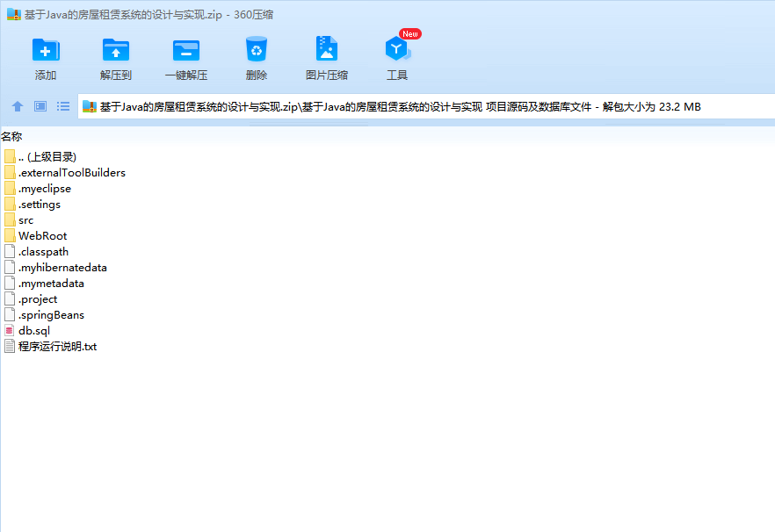This screenshot has width=775, height=532.
Task: Select the WebRoot name text
Action: (x=42, y=235)
